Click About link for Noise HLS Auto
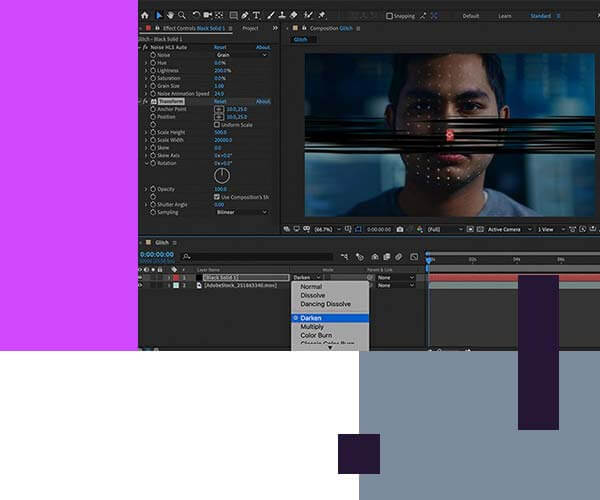Screen dimensions: 600x500 point(263,47)
